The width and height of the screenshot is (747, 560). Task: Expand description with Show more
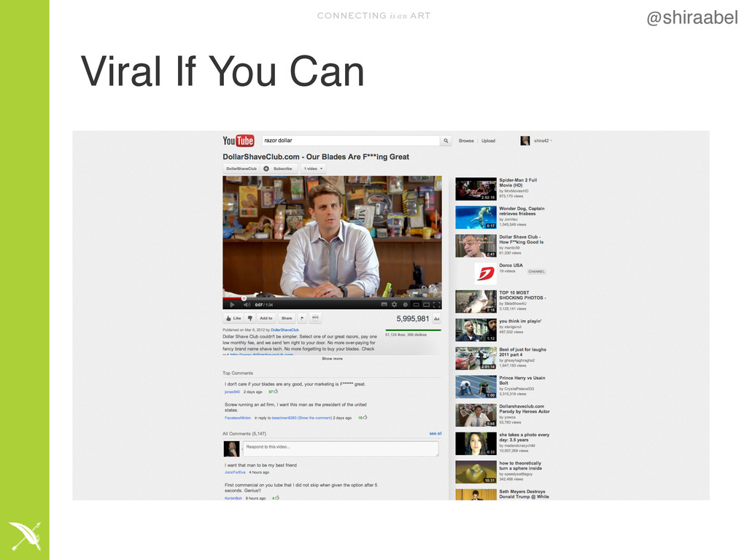(x=332, y=359)
